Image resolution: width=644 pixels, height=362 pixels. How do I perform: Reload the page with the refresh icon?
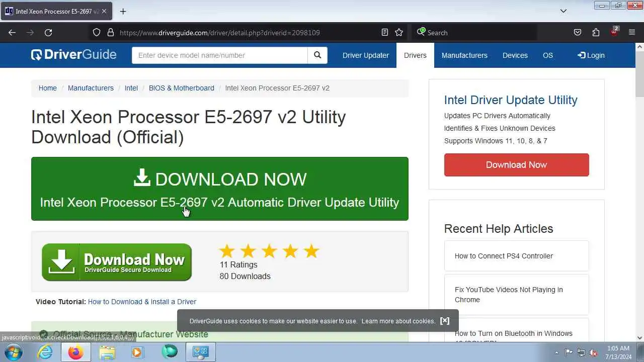click(48, 33)
